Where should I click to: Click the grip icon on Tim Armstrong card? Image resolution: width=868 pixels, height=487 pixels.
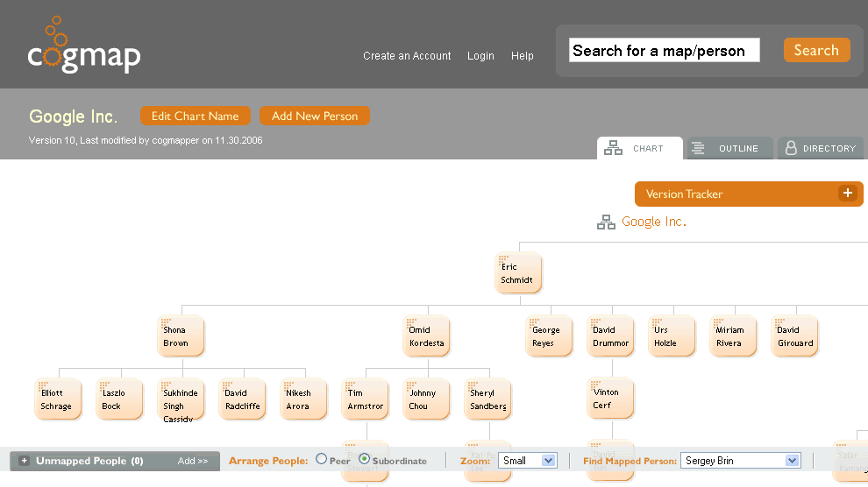351,385
